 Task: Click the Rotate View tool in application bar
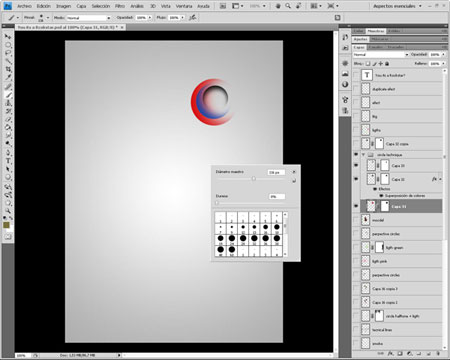tap(299, 6)
